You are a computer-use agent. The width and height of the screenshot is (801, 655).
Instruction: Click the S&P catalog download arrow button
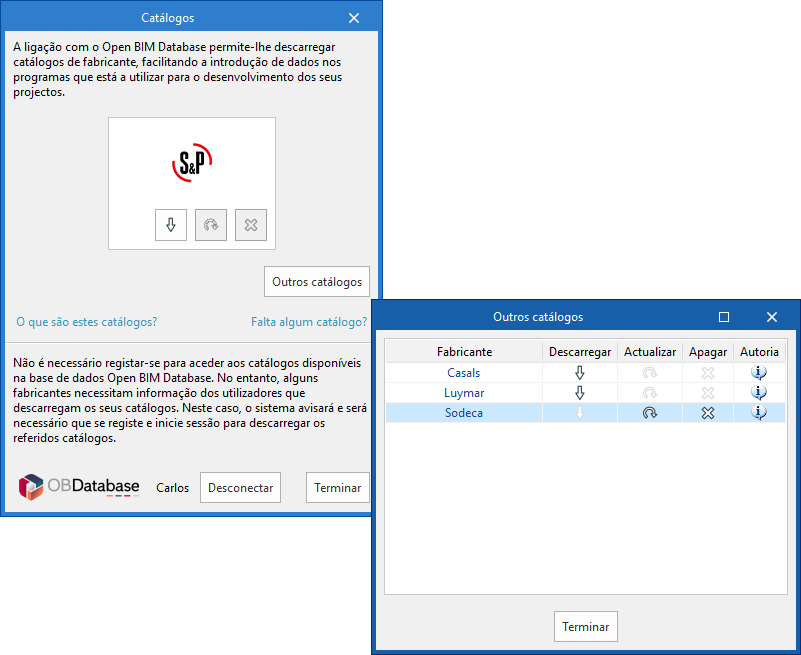pyautogui.click(x=171, y=225)
